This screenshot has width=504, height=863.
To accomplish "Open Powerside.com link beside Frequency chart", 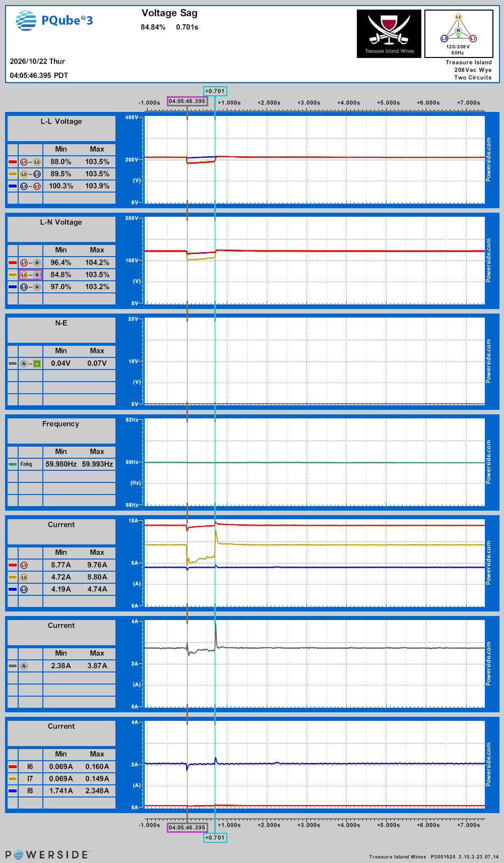I will point(488,462).
